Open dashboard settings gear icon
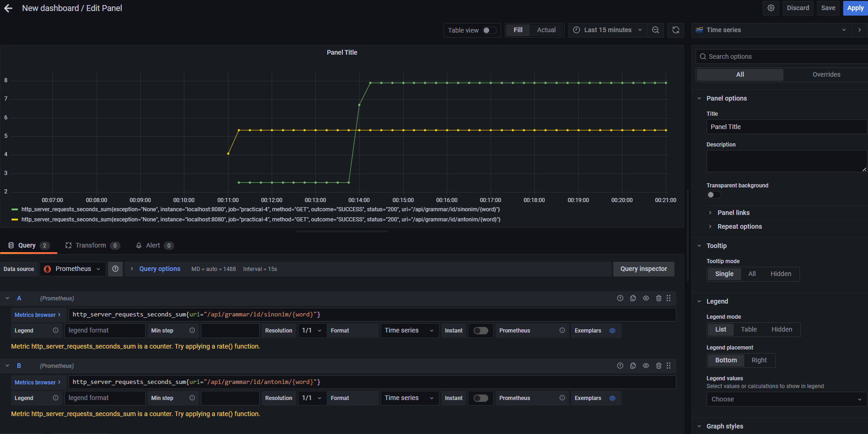 pos(771,8)
